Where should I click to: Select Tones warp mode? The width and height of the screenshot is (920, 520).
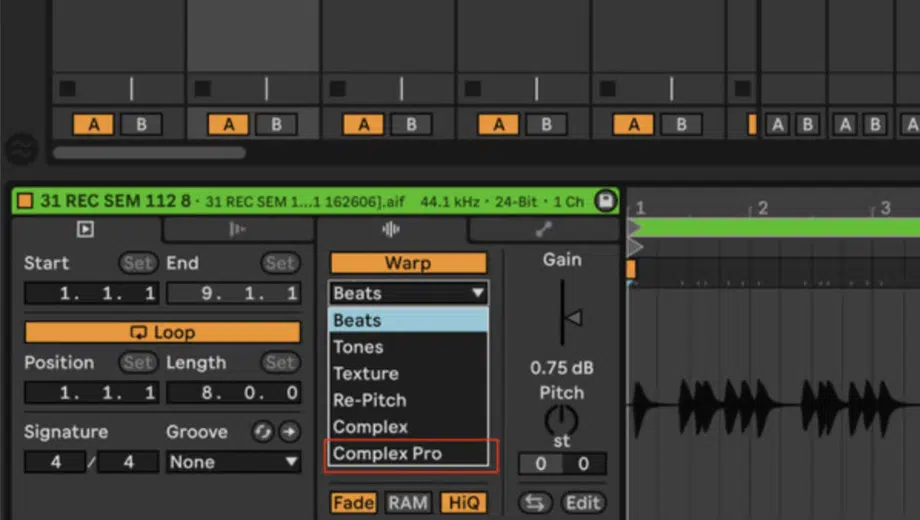408,347
